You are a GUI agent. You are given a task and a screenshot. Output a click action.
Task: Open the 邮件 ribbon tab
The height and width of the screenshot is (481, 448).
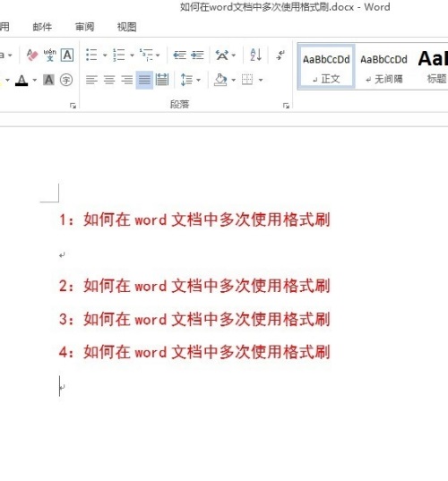[x=42, y=27]
